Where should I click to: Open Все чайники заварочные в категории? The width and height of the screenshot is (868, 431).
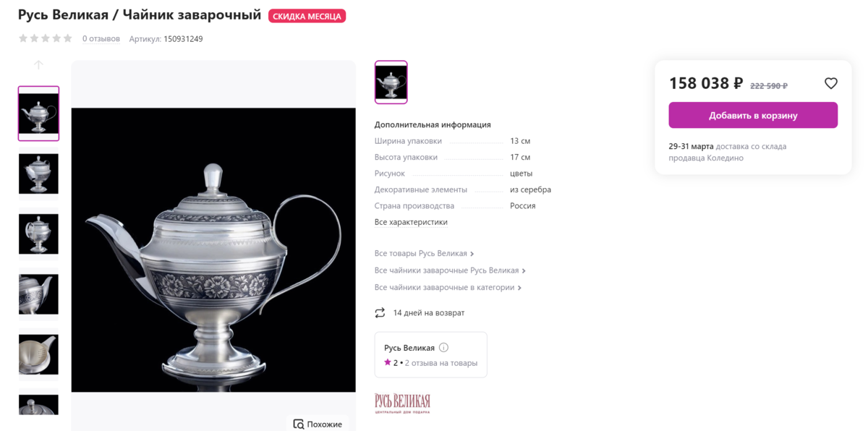pyautogui.click(x=448, y=287)
